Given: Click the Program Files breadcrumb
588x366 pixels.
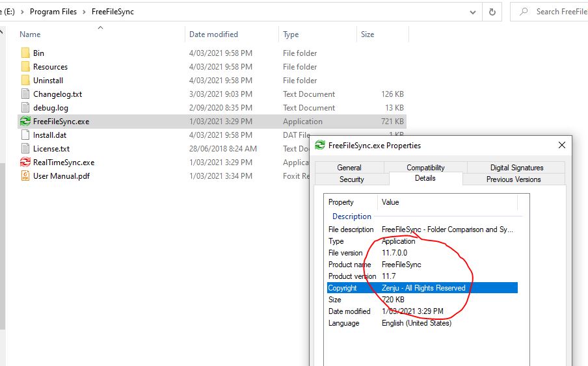Looking at the screenshot, I should [53, 12].
